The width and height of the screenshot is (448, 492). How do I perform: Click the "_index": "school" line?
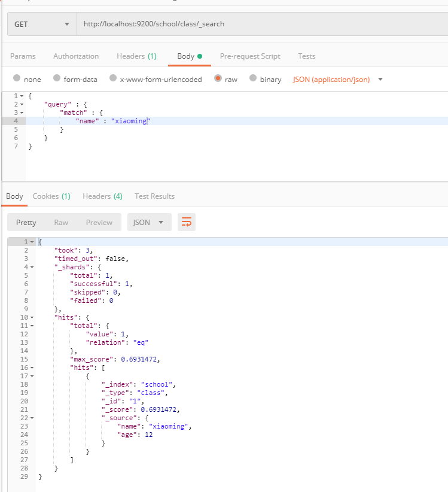click(x=139, y=384)
